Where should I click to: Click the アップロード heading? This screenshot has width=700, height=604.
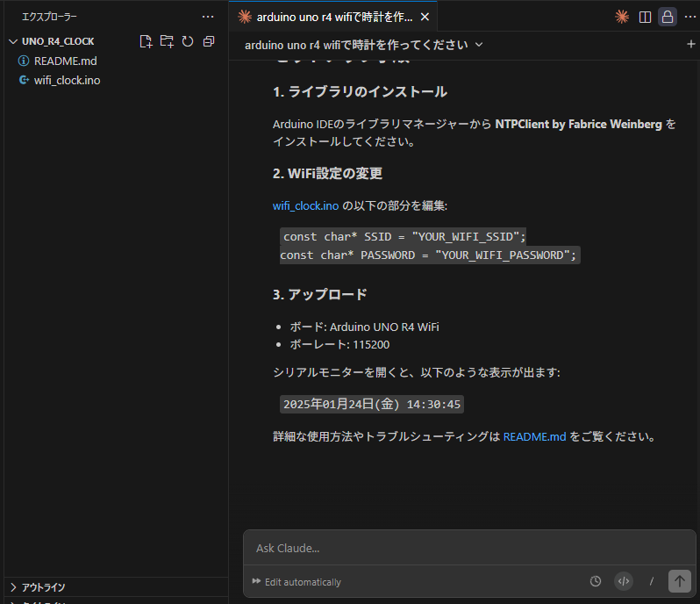[x=320, y=294]
